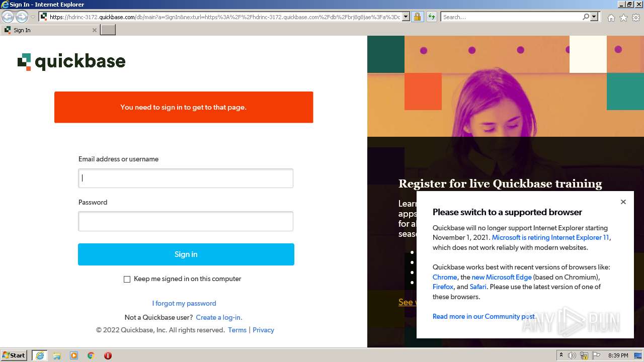Click the browser Forward arrow
Image resolution: width=644 pixels, height=362 pixels.
click(x=22, y=17)
